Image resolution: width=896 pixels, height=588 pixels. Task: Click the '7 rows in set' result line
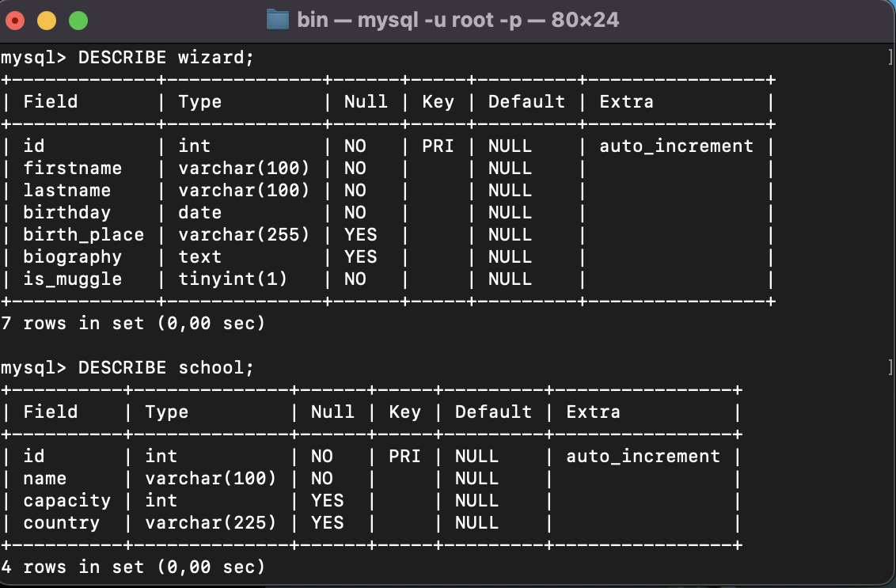[x=133, y=324]
